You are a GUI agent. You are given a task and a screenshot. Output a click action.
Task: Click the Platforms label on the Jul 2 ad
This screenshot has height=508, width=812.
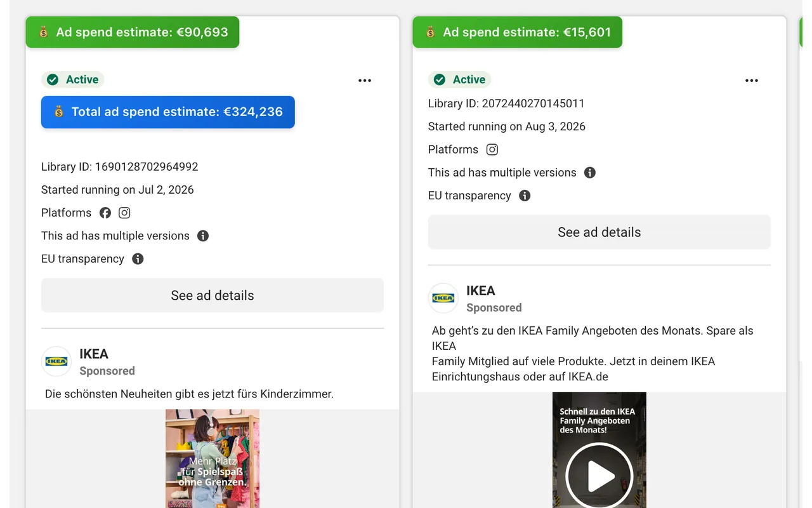(x=66, y=213)
